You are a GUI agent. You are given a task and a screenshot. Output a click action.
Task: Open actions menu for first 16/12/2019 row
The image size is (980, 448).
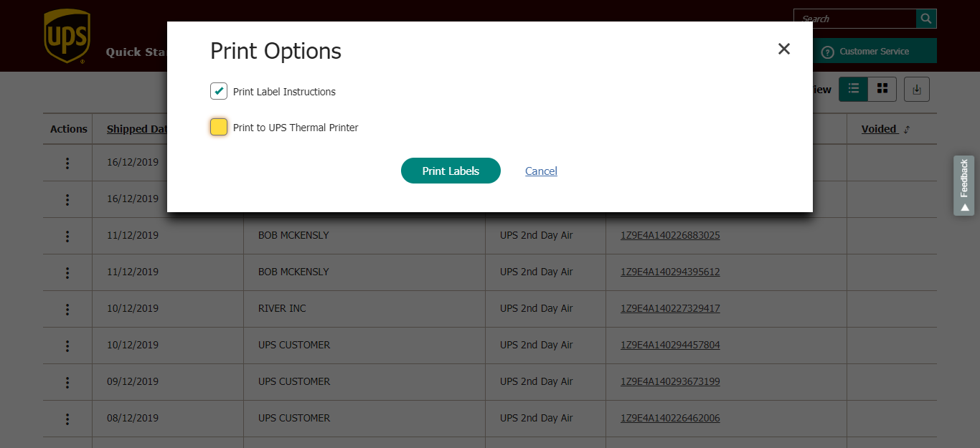click(x=67, y=163)
